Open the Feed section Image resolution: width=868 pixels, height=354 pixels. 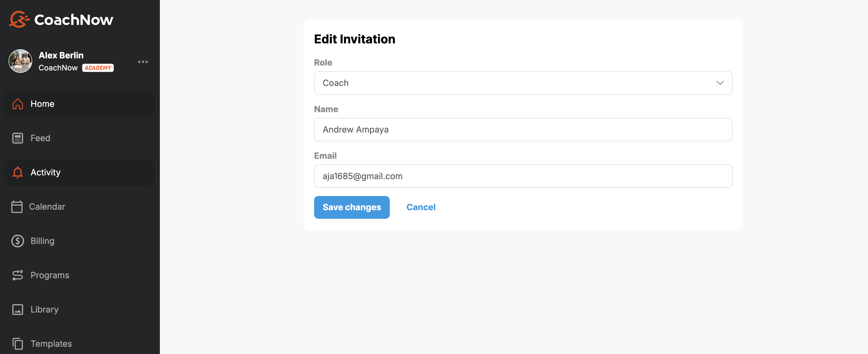pyautogui.click(x=40, y=138)
